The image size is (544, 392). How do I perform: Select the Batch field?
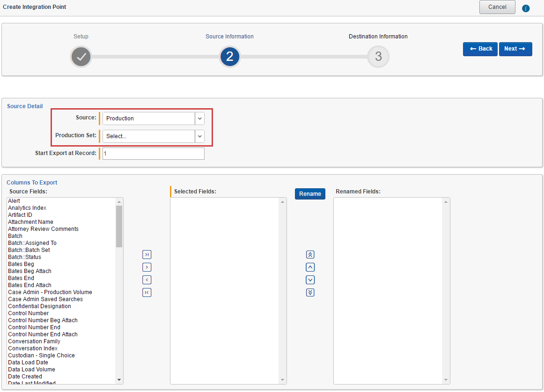(15, 236)
